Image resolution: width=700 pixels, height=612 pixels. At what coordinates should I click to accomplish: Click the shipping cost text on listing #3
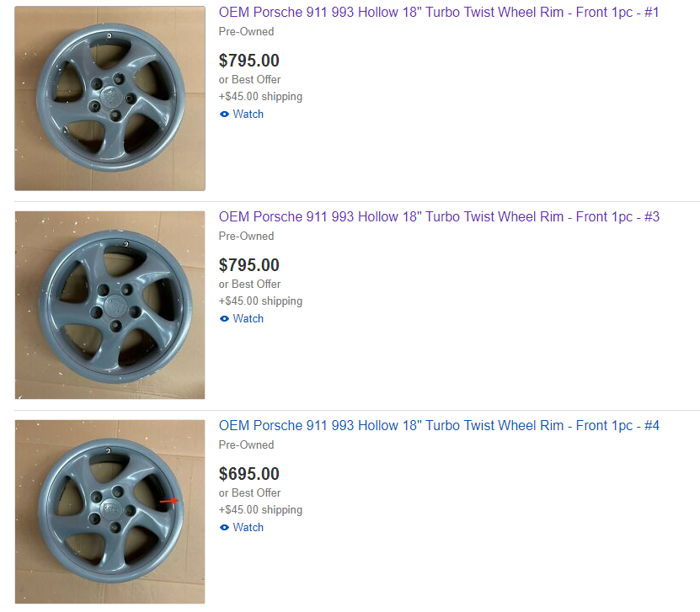[x=260, y=301]
